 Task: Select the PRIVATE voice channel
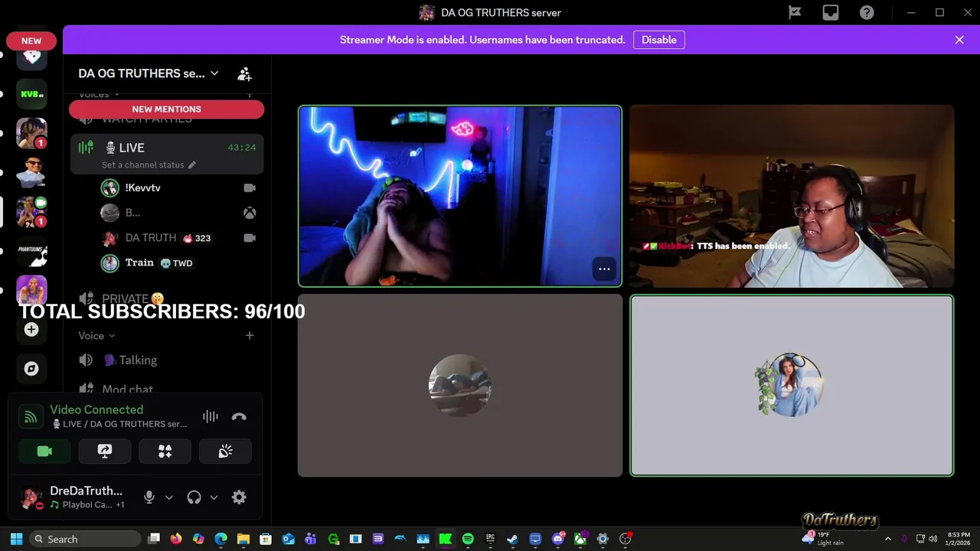[x=167, y=298]
